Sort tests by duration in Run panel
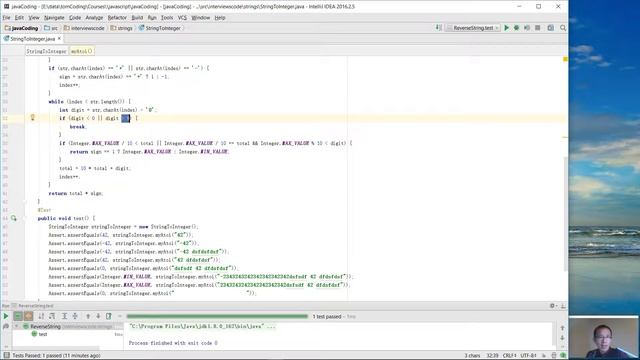Screen dimensions: 640x360 pyautogui.click(x=52, y=316)
